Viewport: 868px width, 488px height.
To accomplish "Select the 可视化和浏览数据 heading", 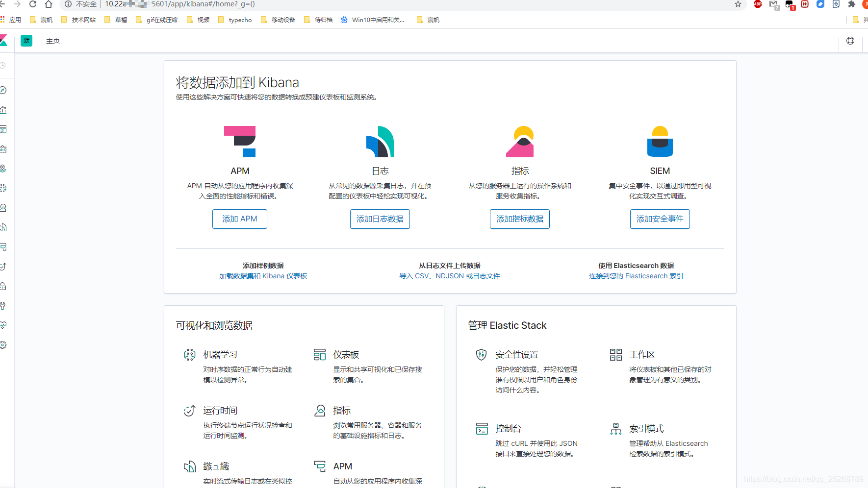I will pyautogui.click(x=214, y=325).
